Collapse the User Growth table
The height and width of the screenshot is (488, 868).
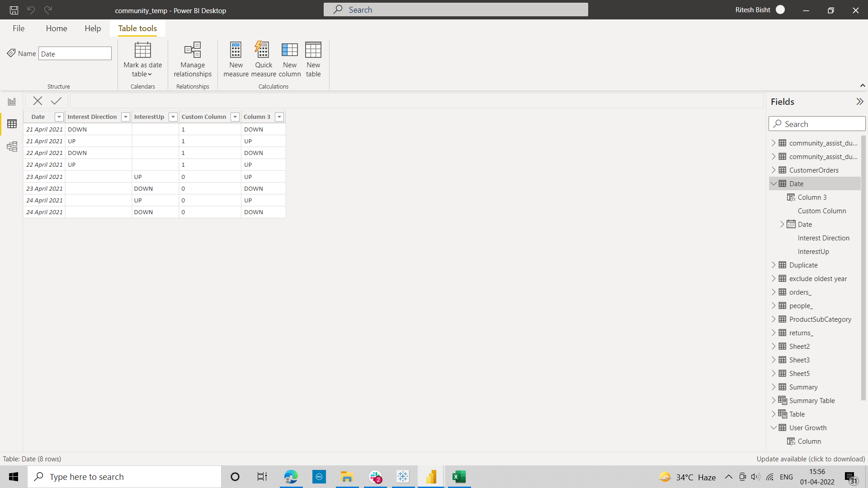tap(774, 428)
